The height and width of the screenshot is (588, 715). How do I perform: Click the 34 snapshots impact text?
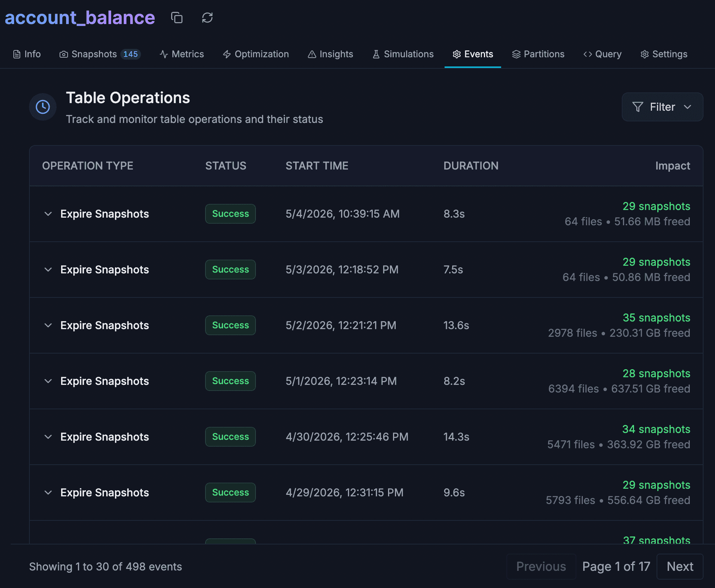coord(656,429)
